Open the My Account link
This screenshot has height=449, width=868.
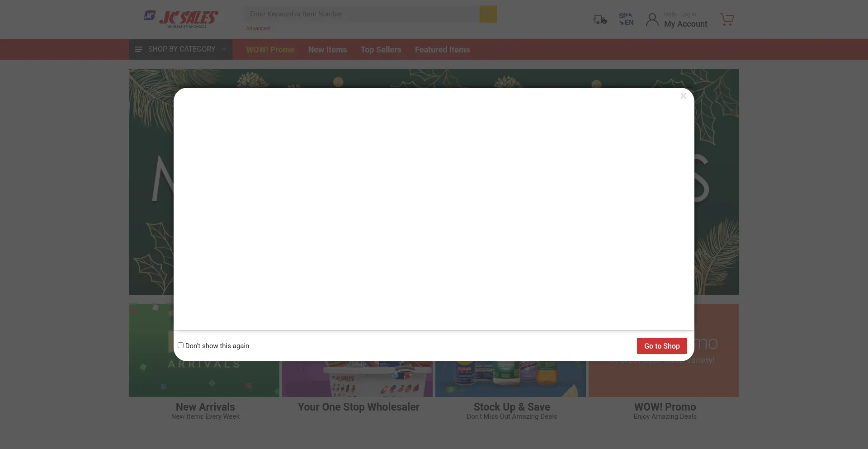[x=685, y=24]
